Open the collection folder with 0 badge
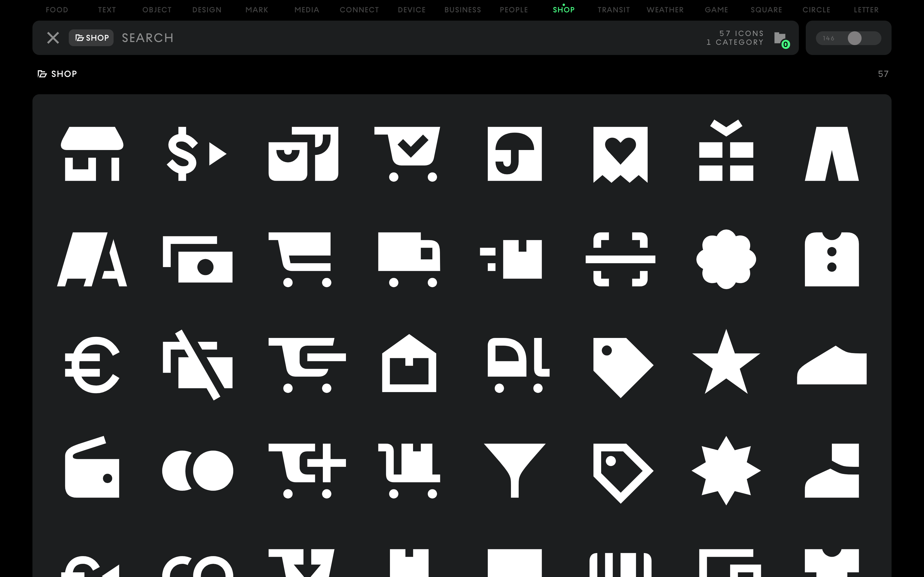Image resolution: width=924 pixels, height=577 pixels. [781, 38]
